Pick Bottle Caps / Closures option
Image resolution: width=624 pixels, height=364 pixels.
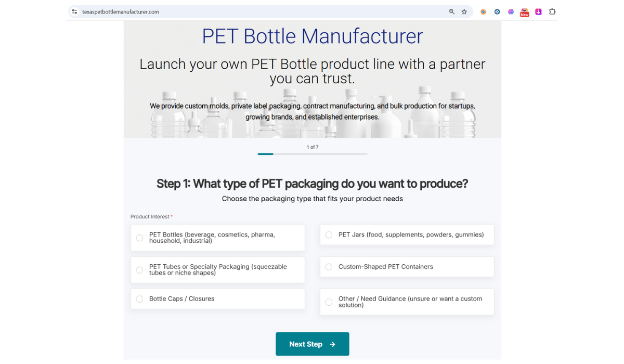[x=140, y=299]
